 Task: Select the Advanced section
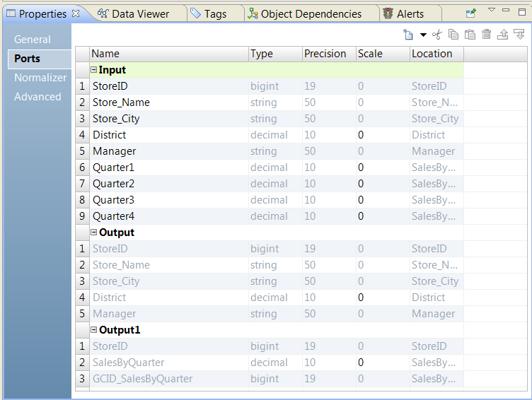point(37,97)
